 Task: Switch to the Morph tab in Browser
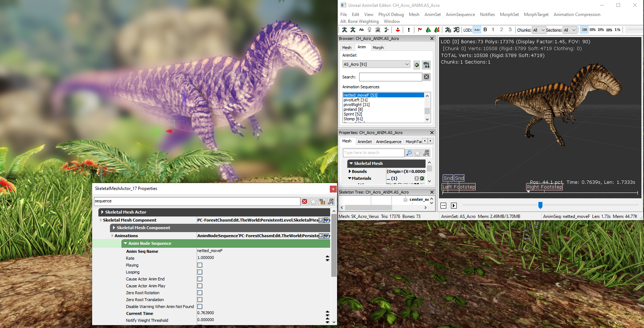(x=378, y=48)
